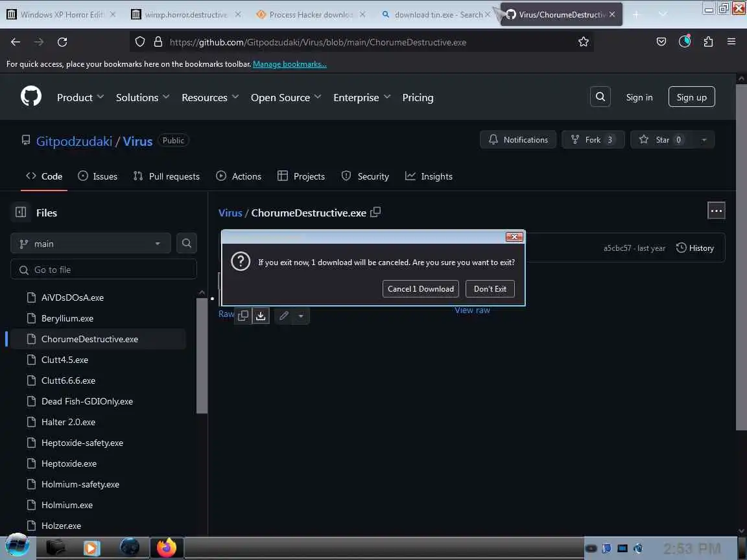Click the Sign in link
Screen dimensions: 747x560
point(639,97)
